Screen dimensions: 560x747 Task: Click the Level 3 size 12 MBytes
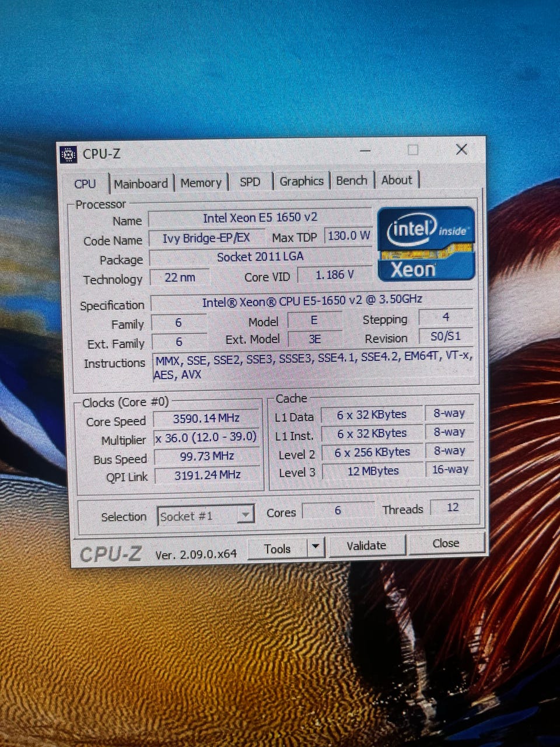pos(373,471)
